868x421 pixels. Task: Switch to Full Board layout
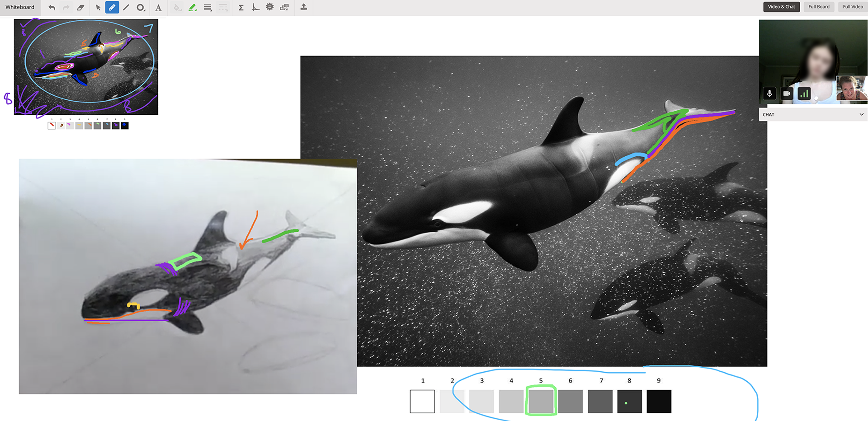click(819, 7)
